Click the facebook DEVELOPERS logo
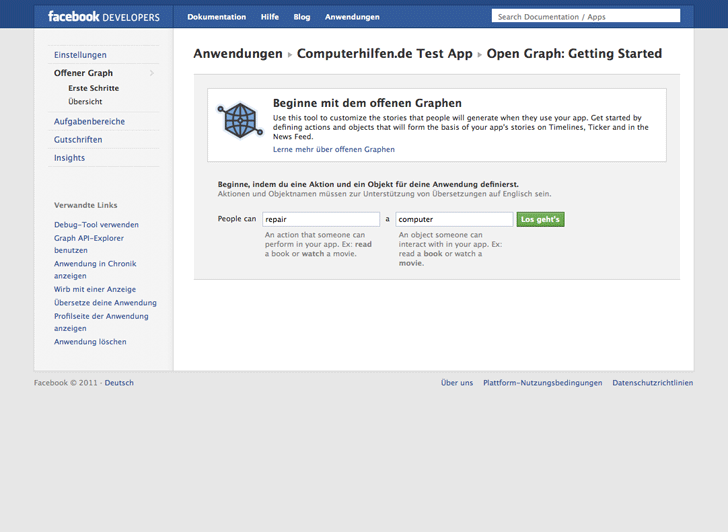This screenshot has width=728, height=532. click(104, 17)
